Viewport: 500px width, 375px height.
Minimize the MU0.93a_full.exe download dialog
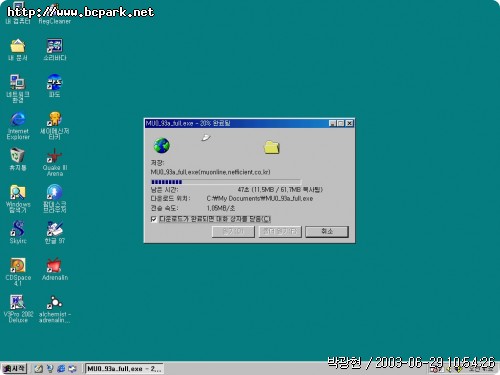pyautogui.click(x=332, y=123)
